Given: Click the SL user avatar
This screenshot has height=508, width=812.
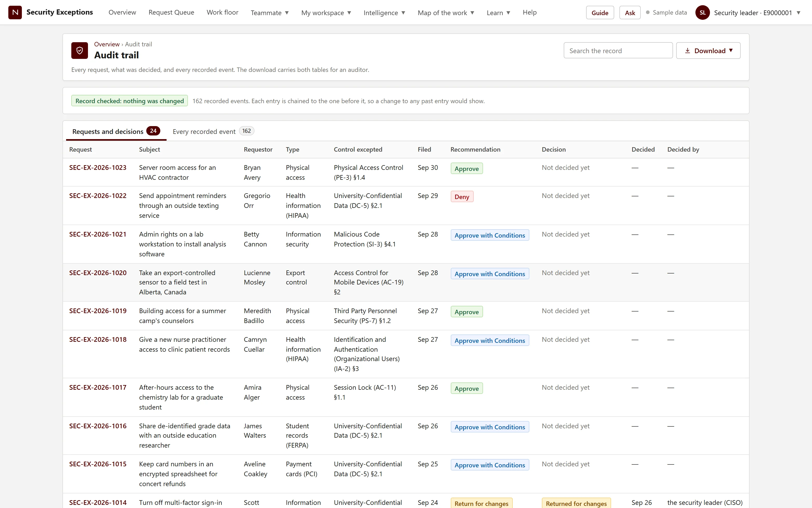Looking at the screenshot, I should tap(702, 13).
